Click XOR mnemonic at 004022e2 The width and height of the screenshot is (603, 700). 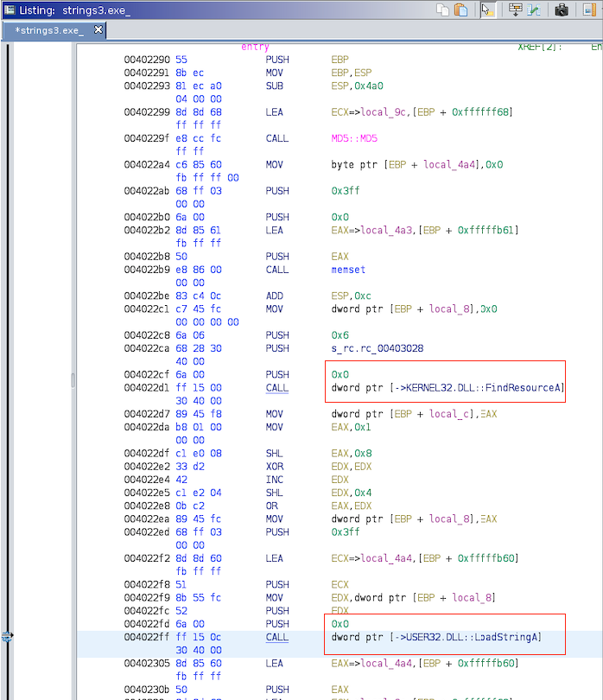275,467
